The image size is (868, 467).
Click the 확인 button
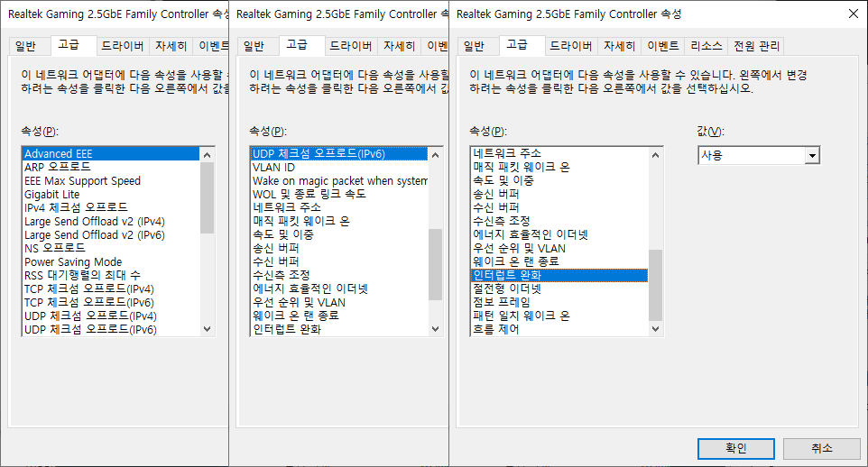(735, 448)
